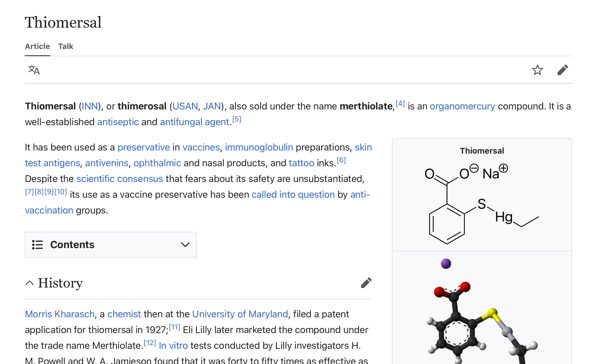Edit the History section with pencil icon
Image resolution: width=593 pixels, height=364 pixels.
(366, 283)
